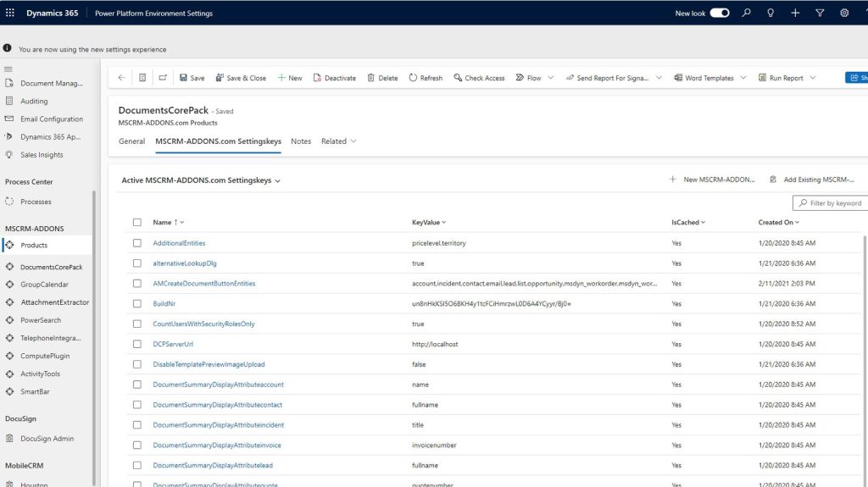
Task: Click Save in the command bar
Action: click(x=192, y=78)
